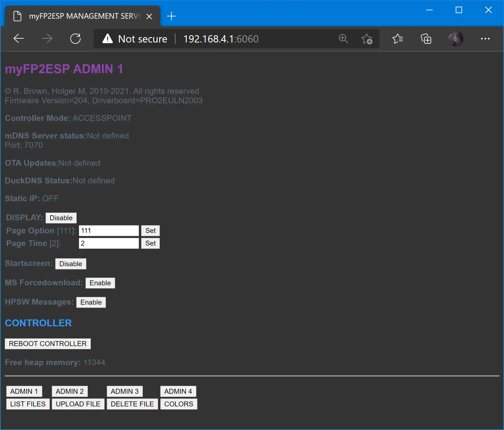Click the Page Option input field

[109, 230]
